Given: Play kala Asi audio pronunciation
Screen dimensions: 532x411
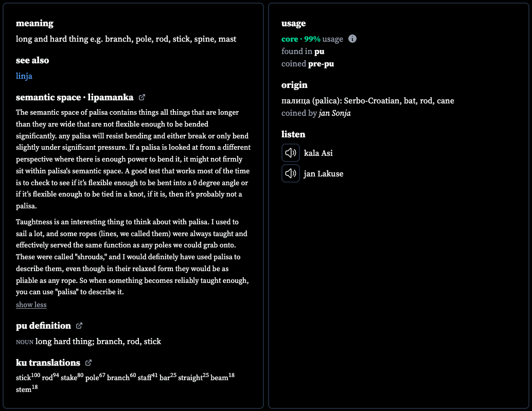Looking at the screenshot, I should pos(290,153).
